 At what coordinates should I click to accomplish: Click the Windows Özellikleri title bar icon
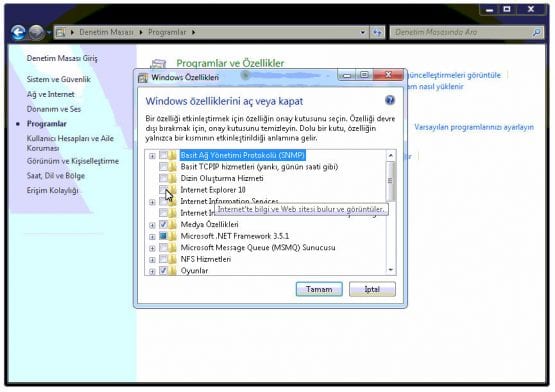coord(143,78)
